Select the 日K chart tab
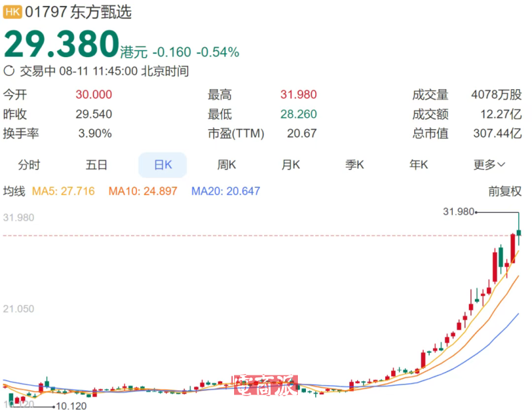532x410 pixels. 163,165
